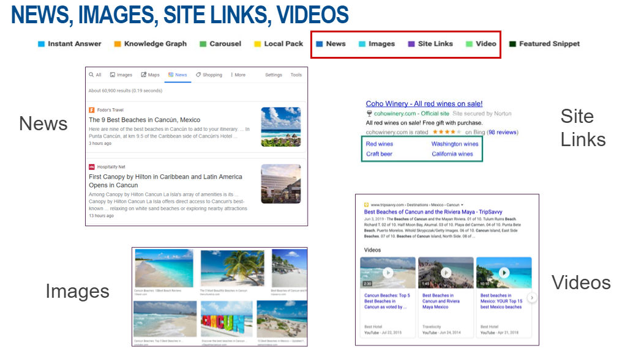This screenshot has height=354, width=644.
Task: Click the Carousel green legend square
Action: [203, 44]
